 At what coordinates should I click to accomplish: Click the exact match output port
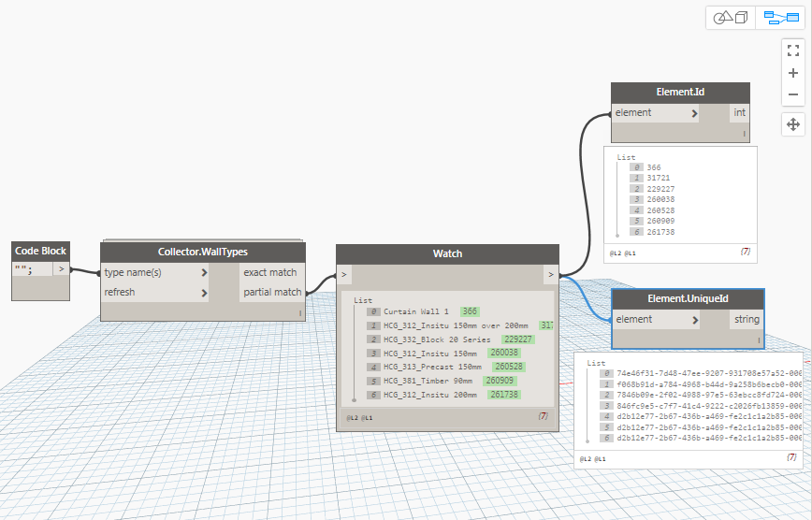(270, 272)
